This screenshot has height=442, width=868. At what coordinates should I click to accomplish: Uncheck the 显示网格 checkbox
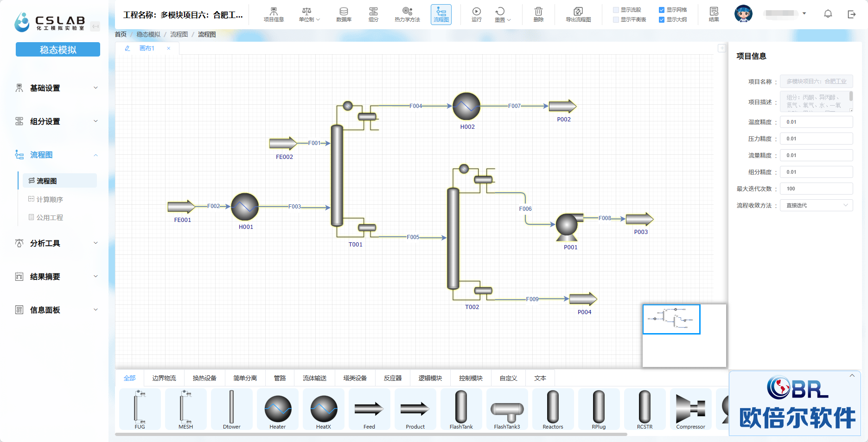662,10
